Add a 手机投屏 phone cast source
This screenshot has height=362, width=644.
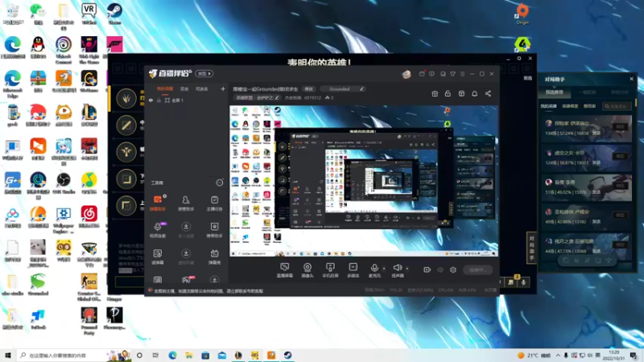330,270
